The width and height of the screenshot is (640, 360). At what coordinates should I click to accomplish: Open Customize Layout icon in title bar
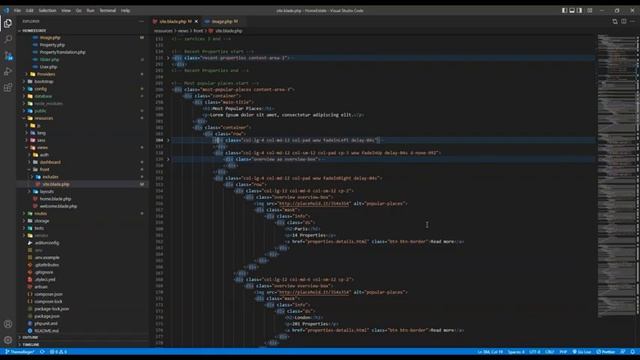point(589,11)
